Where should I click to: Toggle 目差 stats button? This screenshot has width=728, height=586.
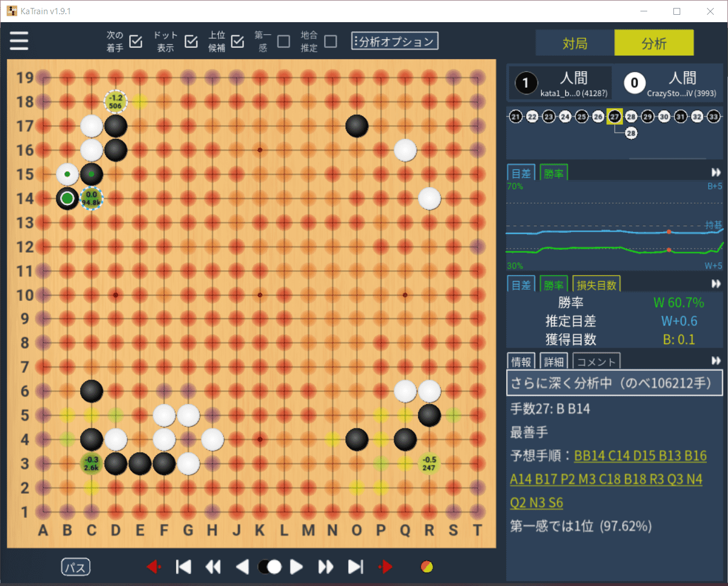[x=522, y=284]
